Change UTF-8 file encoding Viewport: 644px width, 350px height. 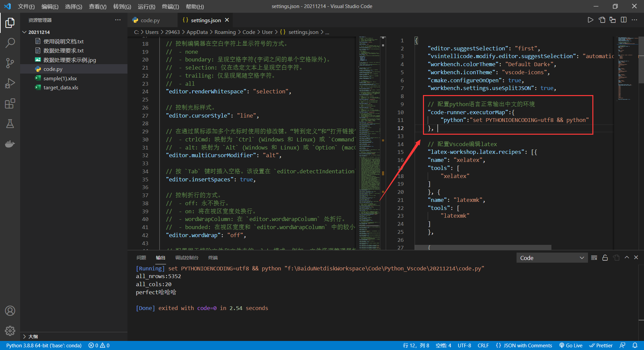(465, 345)
